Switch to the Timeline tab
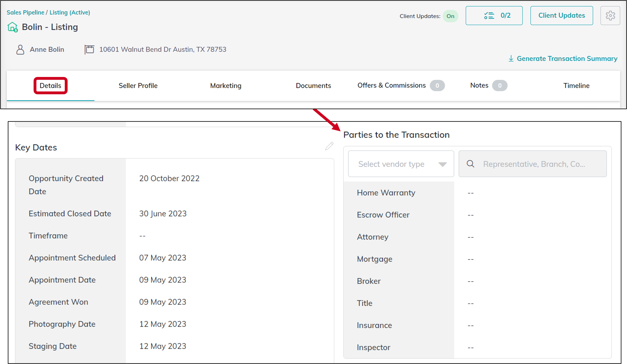This screenshot has height=364, width=627. (x=576, y=86)
